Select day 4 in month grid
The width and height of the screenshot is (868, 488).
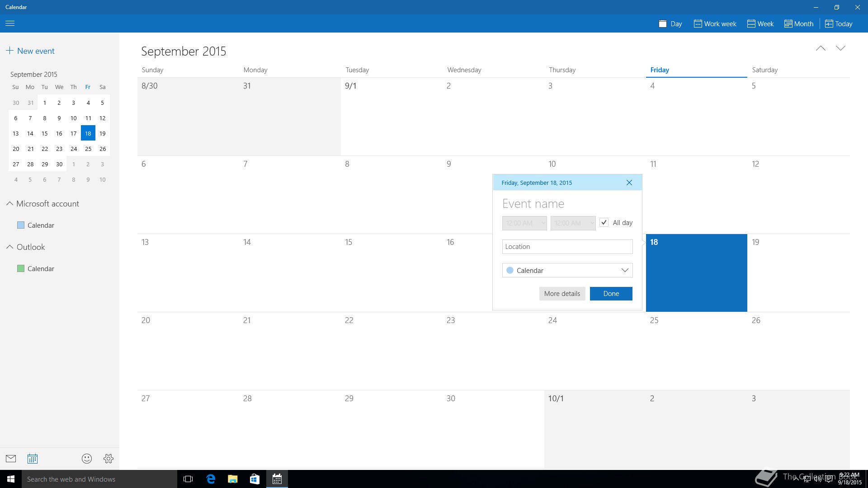(697, 117)
